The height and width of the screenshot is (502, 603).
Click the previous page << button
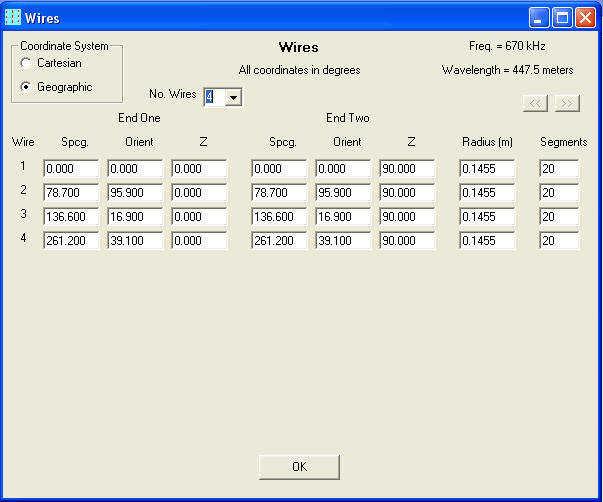(535, 103)
